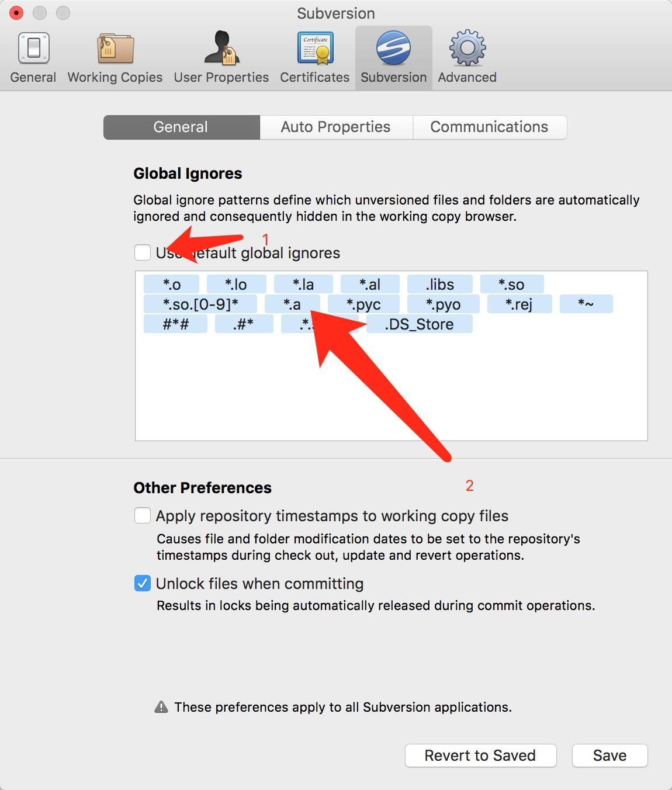Select the .libs ignore token
This screenshot has height=790, width=672.
[x=440, y=285]
